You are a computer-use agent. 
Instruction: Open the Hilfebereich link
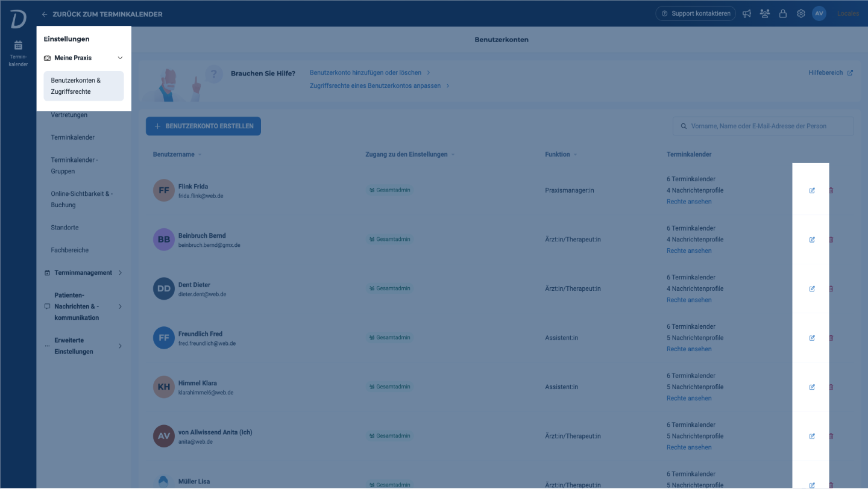pyautogui.click(x=831, y=73)
